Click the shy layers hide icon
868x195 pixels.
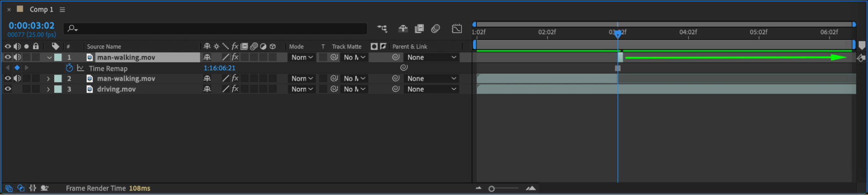click(x=403, y=29)
